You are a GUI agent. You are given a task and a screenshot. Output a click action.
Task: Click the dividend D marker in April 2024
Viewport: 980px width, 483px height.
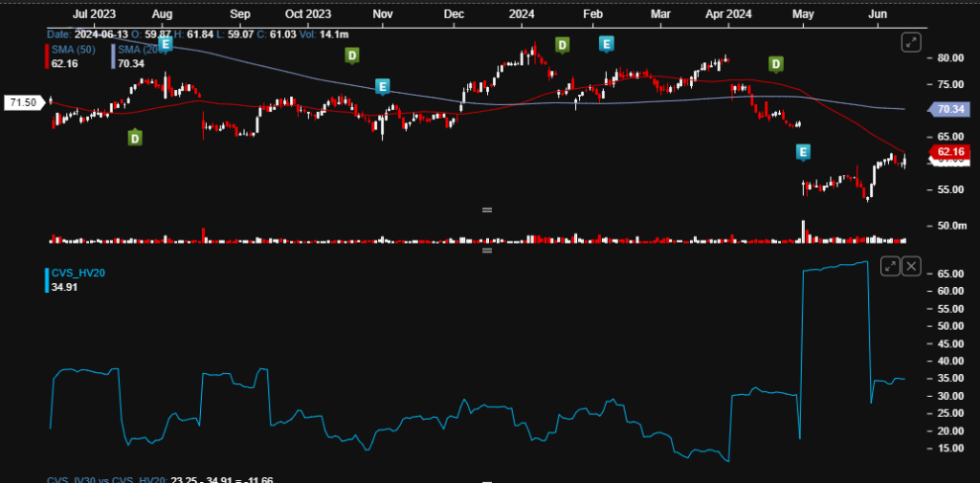(775, 64)
